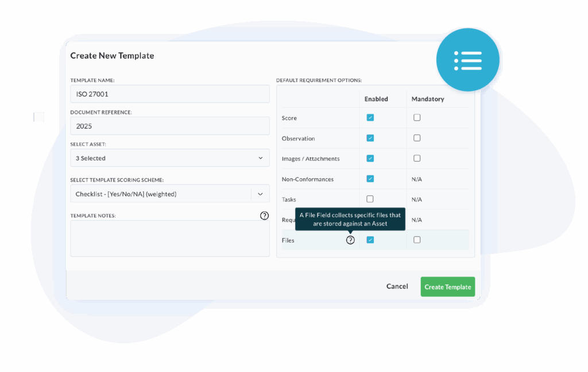The height and width of the screenshot is (372, 588).
Task: Disable Images / Attachments Enabled checkbox
Action: click(x=370, y=159)
